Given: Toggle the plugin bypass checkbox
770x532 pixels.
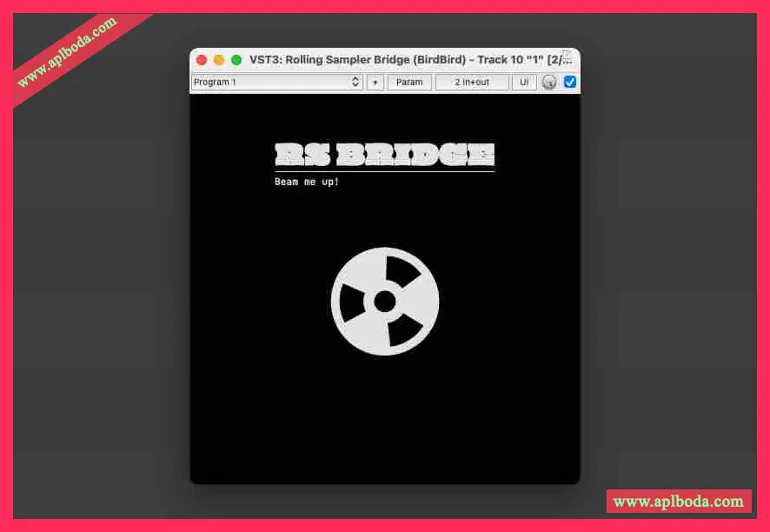Looking at the screenshot, I should coord(570,82).
